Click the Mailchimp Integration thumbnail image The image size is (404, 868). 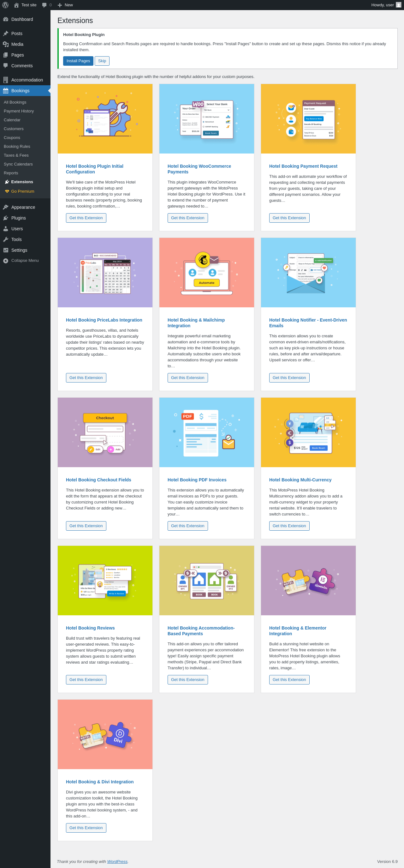coord(207,273)
